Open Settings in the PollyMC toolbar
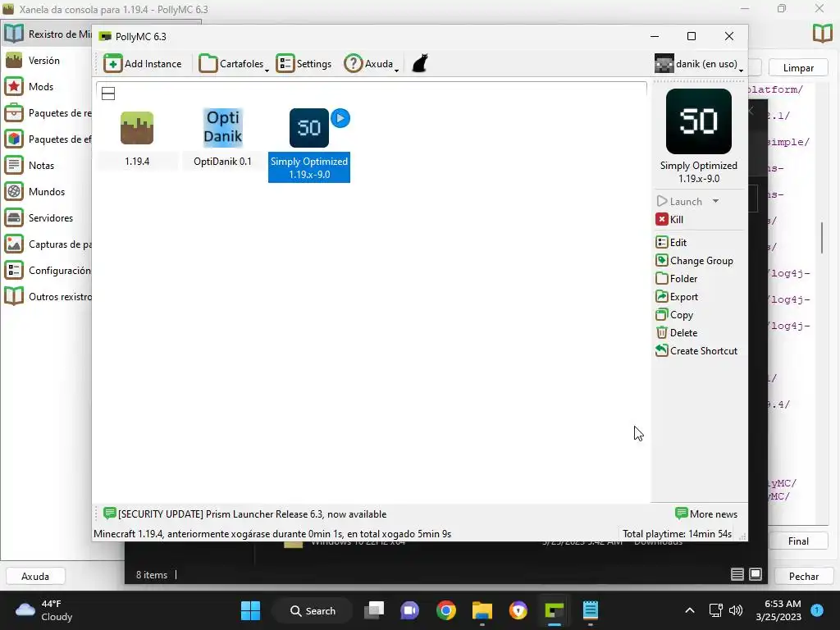 [304, 64]
